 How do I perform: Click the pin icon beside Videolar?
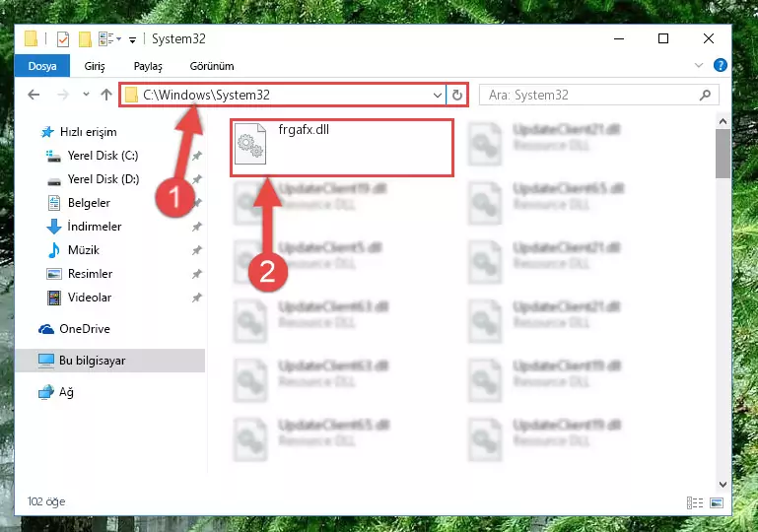197,298
